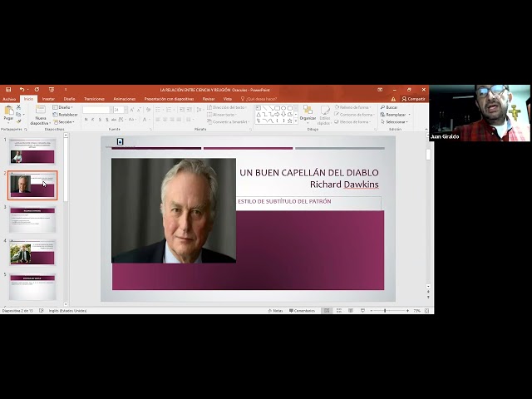This screenshot has width=532, height=399.
Task: Open the font size dropdown showing 24
Action: click(126, 110)
